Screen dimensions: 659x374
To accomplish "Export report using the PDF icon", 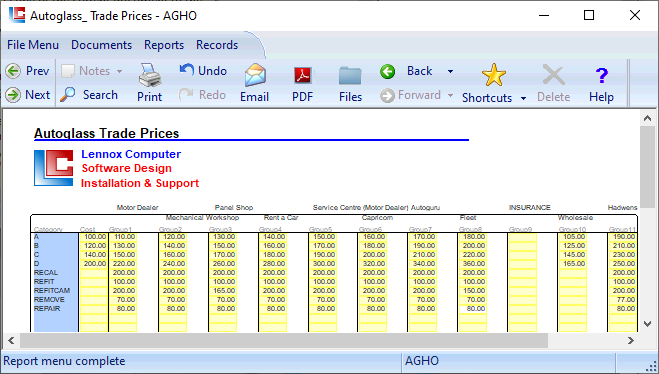I will point(303,76).
